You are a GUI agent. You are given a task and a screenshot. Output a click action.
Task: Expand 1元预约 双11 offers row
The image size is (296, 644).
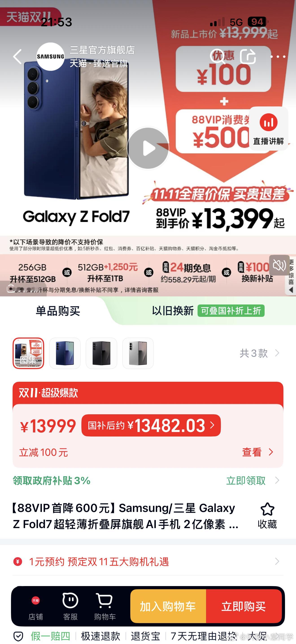pos(148,562)
